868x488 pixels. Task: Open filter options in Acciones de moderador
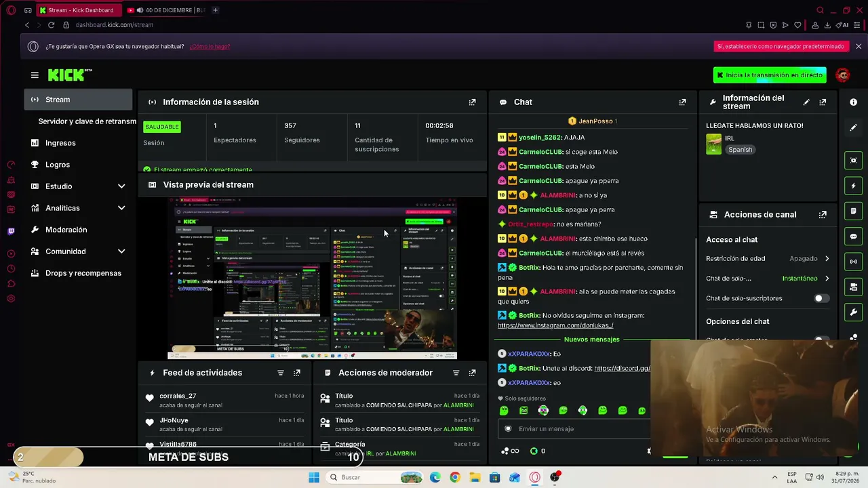click(456, 373)
